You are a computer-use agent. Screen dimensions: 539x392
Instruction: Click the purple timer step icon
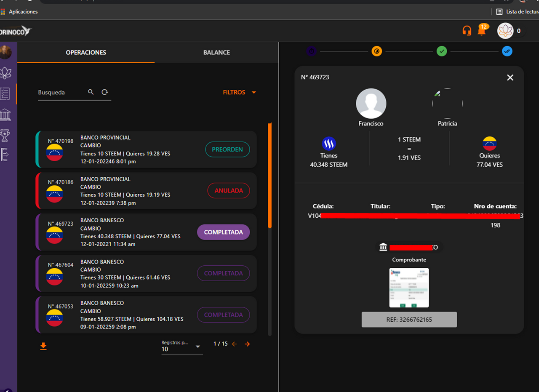311,51
